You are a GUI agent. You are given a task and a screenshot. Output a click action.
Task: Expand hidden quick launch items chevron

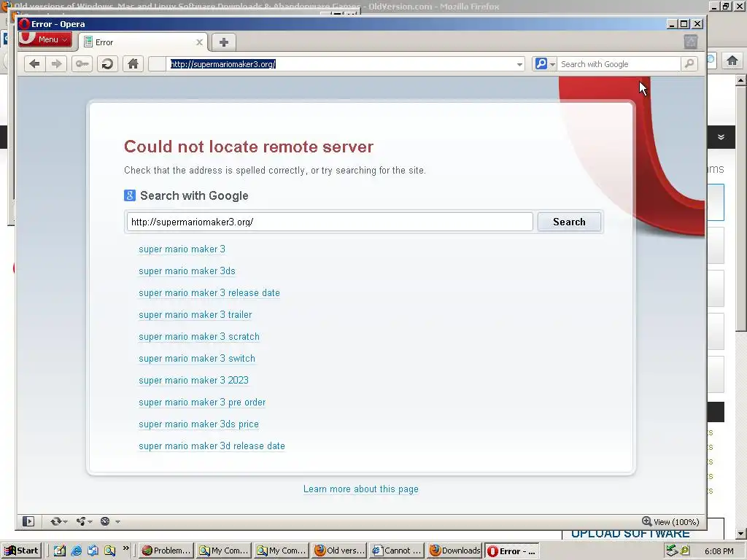click(125, 548)
